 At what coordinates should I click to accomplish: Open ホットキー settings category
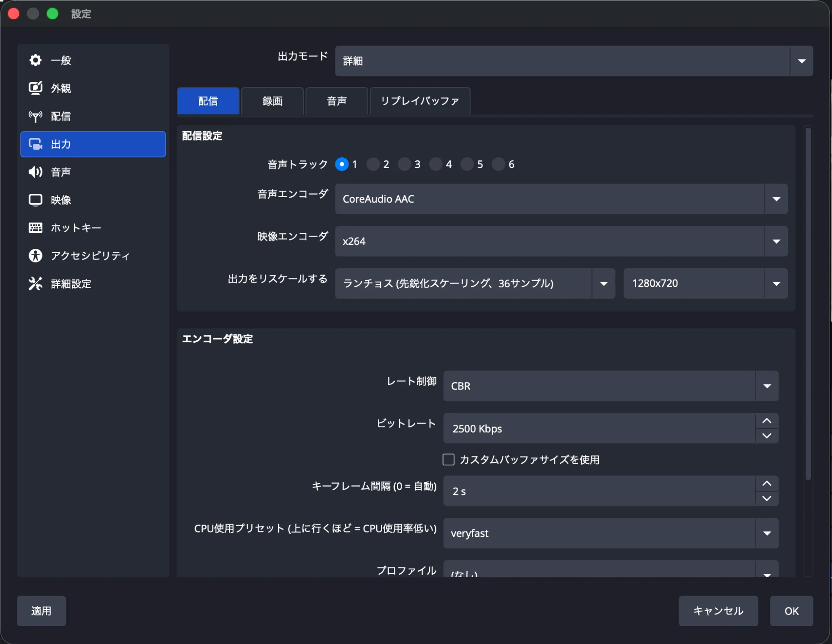(x=93, y=228)
